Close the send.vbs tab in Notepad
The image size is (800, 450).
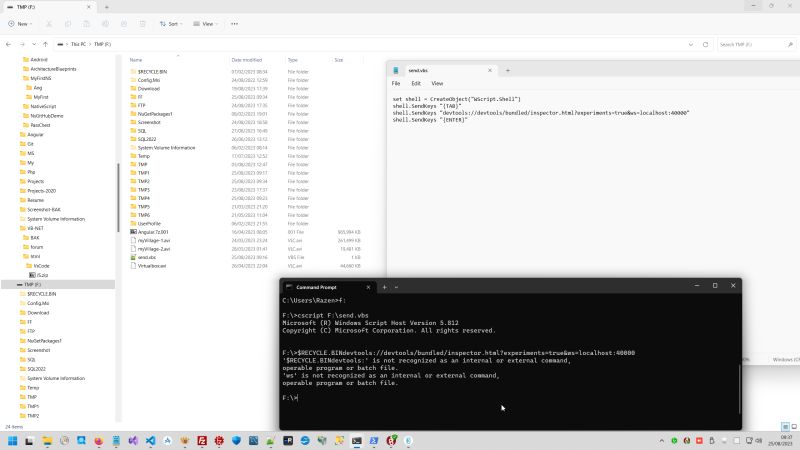pyautogui.click(x=490, y=70)
